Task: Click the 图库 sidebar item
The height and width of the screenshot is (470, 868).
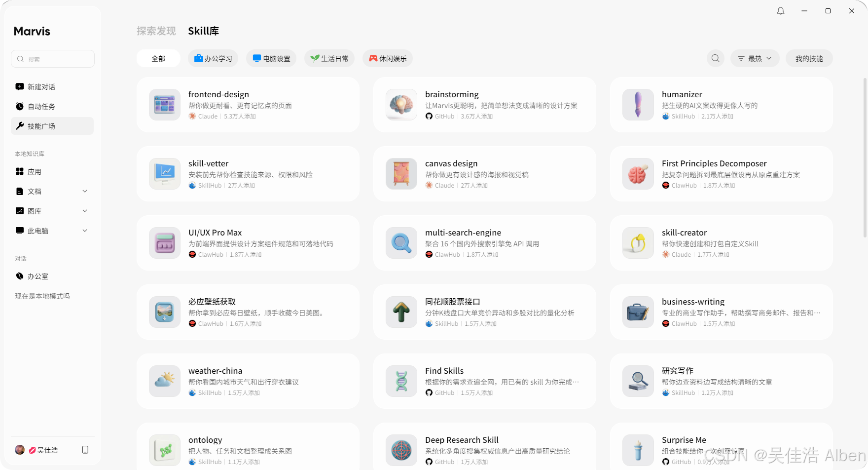Action: [x=52, y=211]
